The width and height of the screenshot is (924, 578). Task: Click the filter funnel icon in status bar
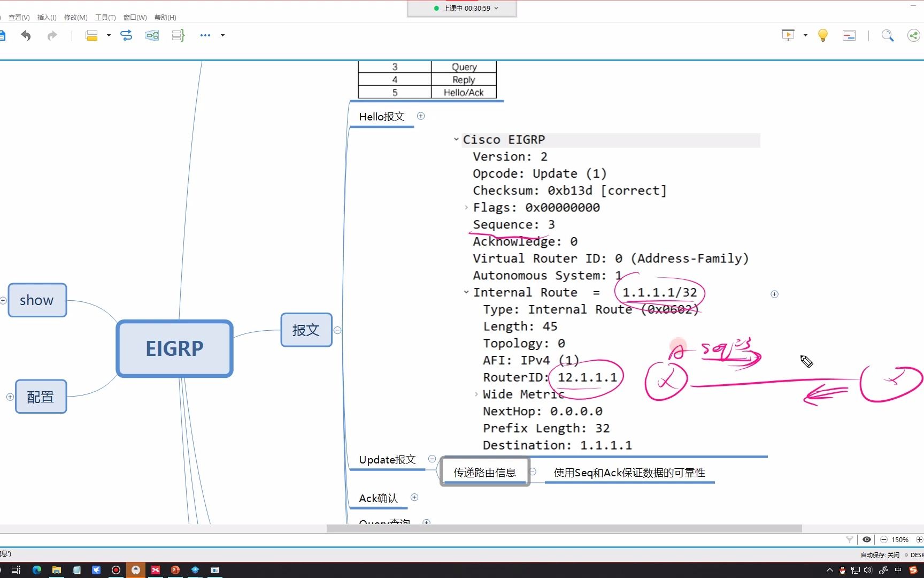(850, 539)
